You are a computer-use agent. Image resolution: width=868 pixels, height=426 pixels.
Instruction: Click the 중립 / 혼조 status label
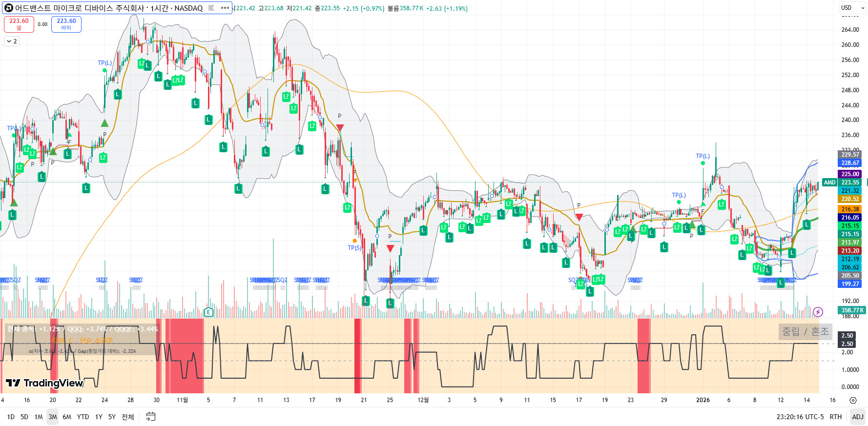click(x=806, y=332)
